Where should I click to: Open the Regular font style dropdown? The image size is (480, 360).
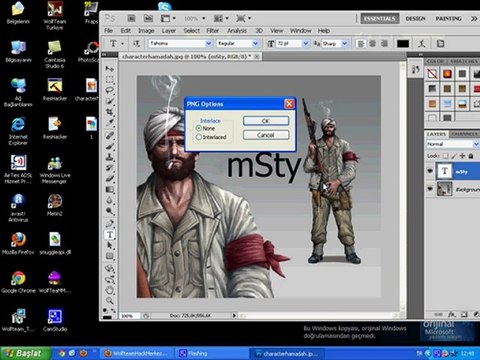point(255,44)
